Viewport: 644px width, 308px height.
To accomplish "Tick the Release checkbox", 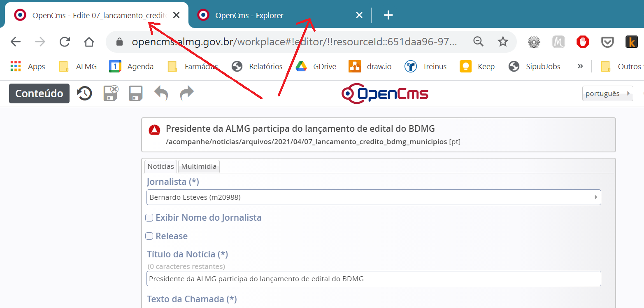I will pos(149,236).
